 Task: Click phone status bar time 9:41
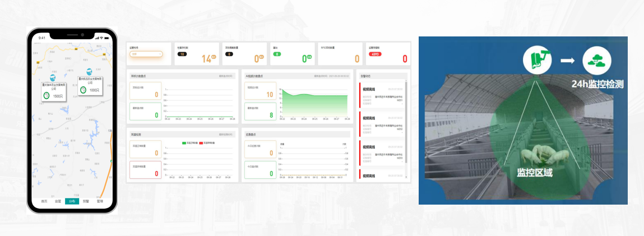coord(42,38)
